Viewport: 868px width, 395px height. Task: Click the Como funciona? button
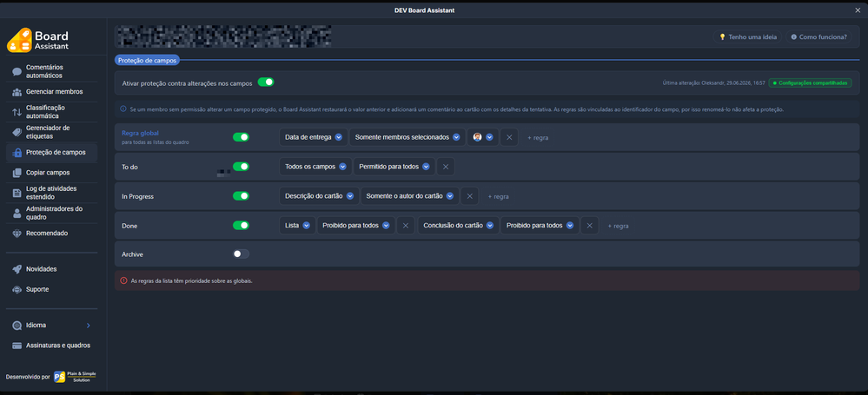(818, 37)
